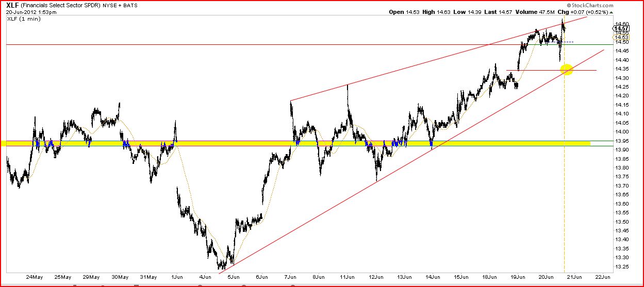Click the 14.53 moving average price tag
644x287 pixels.
tap(620, 37)
